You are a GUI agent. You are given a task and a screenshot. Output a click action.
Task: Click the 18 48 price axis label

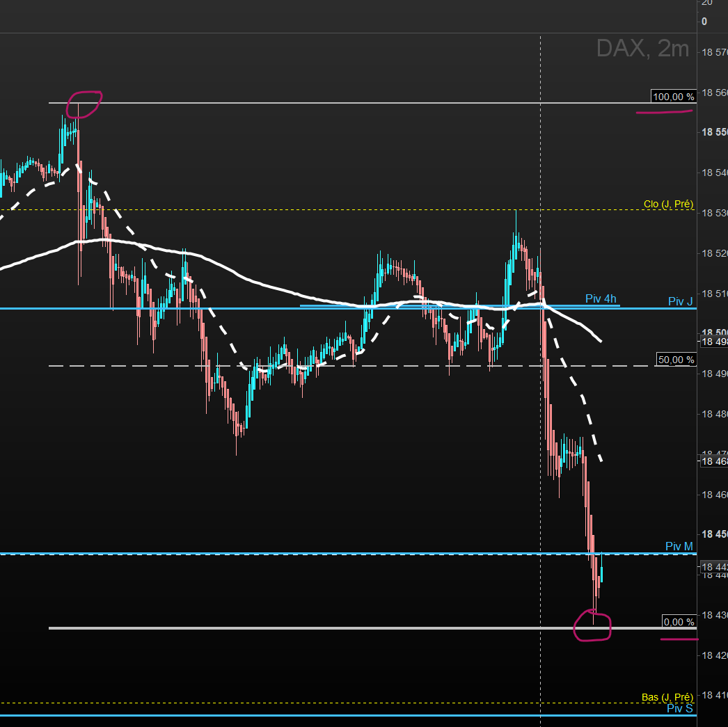pos(715,414)
